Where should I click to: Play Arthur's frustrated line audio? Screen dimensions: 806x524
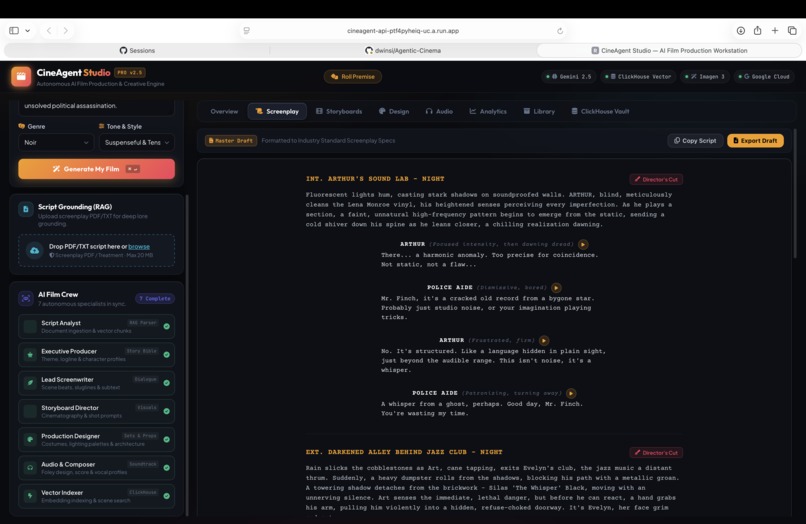[x=544, y=340]
